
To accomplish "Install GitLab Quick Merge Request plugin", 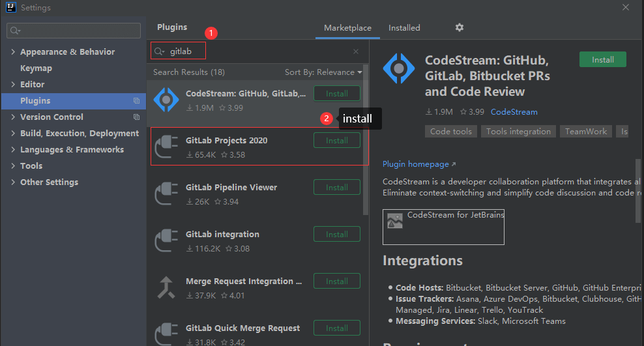I will coord(337,328).
